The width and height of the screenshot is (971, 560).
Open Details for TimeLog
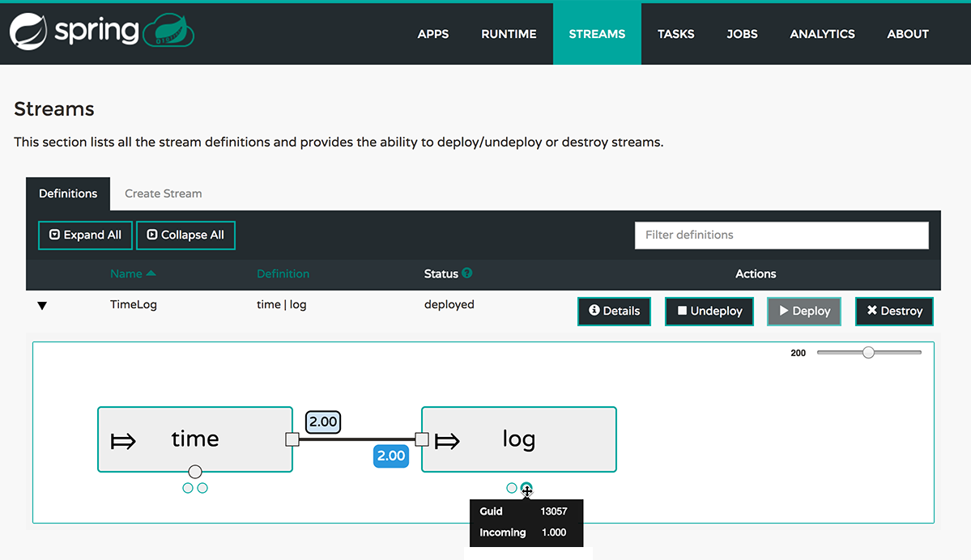point(615,312)
